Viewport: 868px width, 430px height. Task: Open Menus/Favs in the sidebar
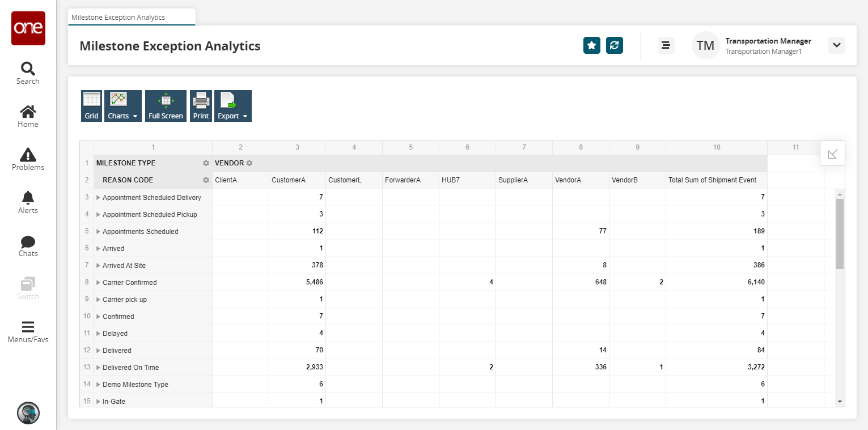point(28,332)
